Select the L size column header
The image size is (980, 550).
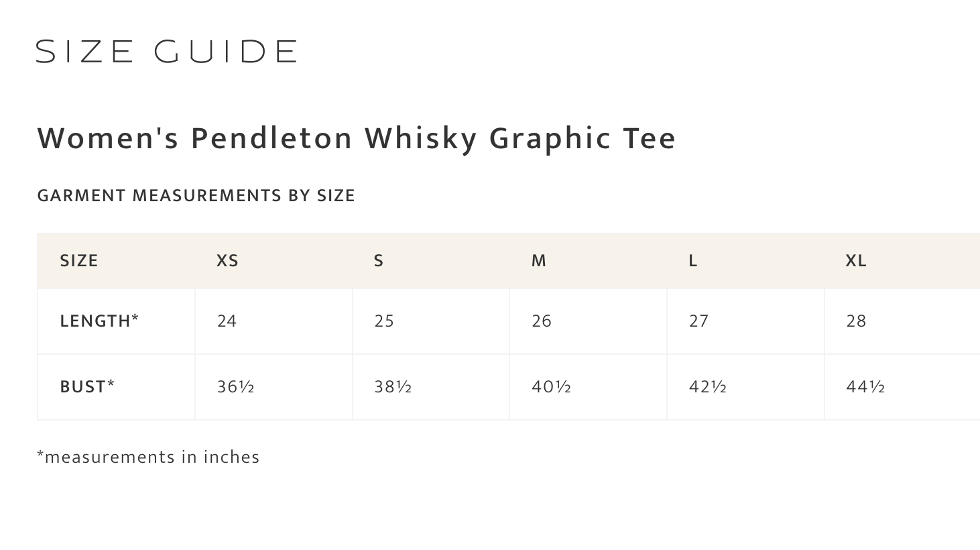tap(693, 261)
